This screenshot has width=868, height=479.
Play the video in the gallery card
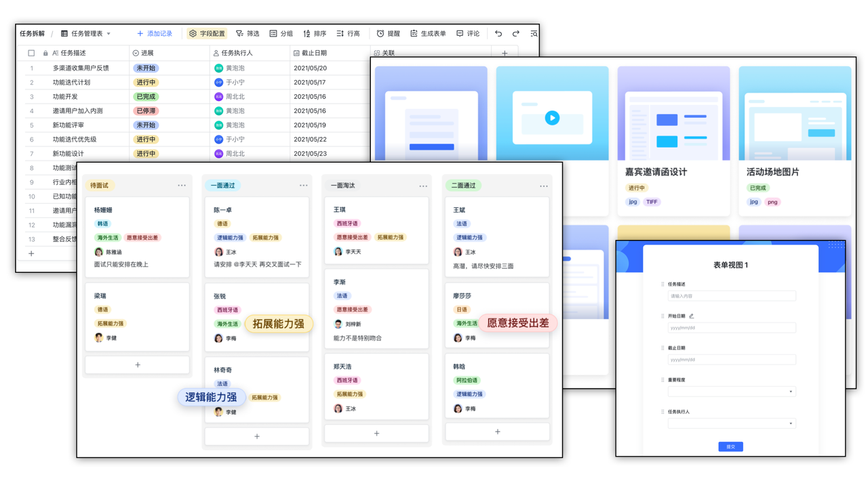pyautogui.click(x=552, y=118)
